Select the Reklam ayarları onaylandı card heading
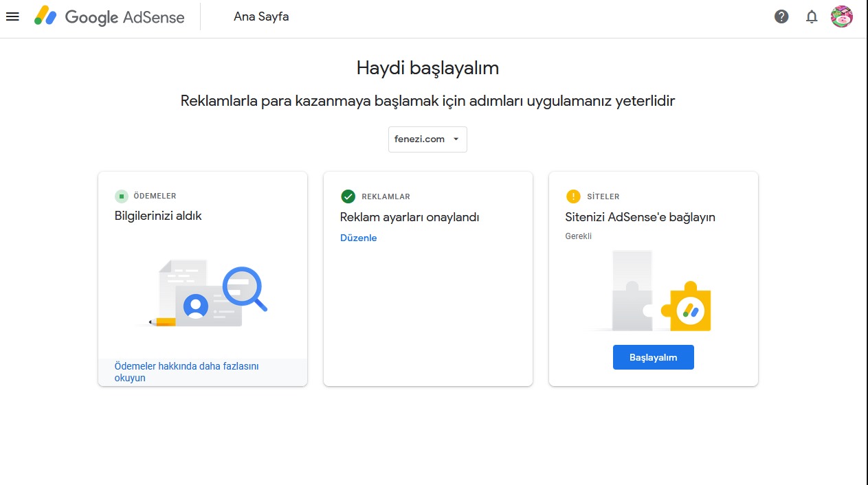This screenshot has width=868, height=485. (x=410, y=217)
